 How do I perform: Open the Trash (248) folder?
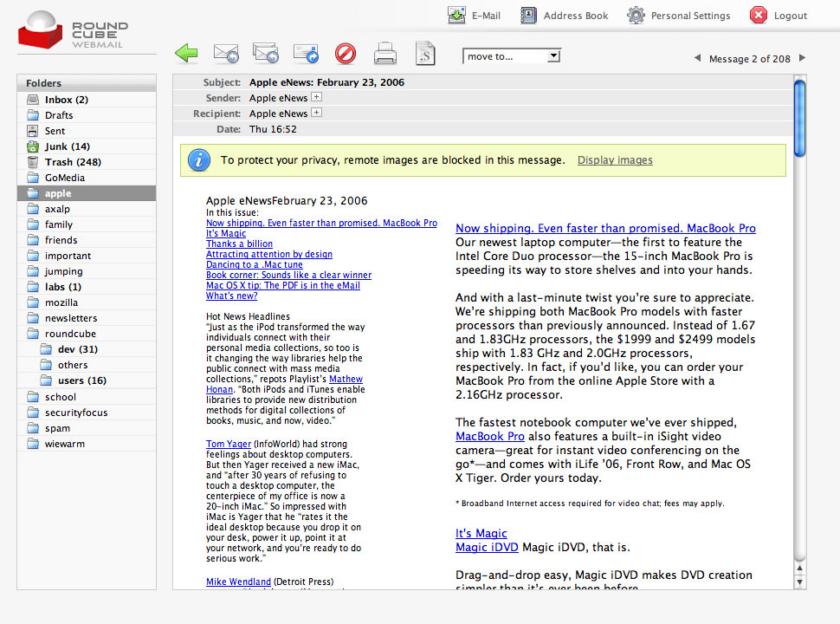coord(87,162)
